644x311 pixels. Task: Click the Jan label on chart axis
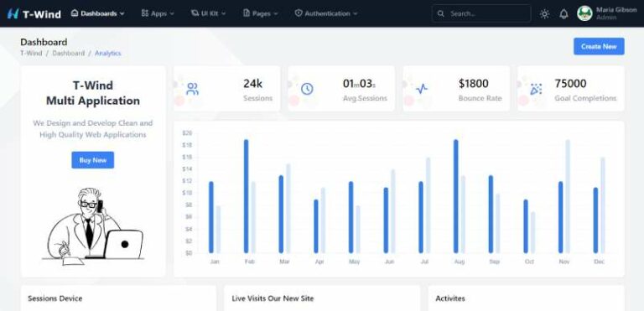pyautogui.click(x=215, y=262)
